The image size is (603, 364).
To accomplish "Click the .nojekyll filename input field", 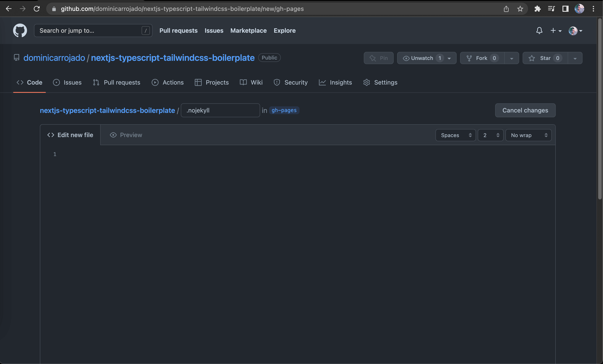I will coord(220,110).
